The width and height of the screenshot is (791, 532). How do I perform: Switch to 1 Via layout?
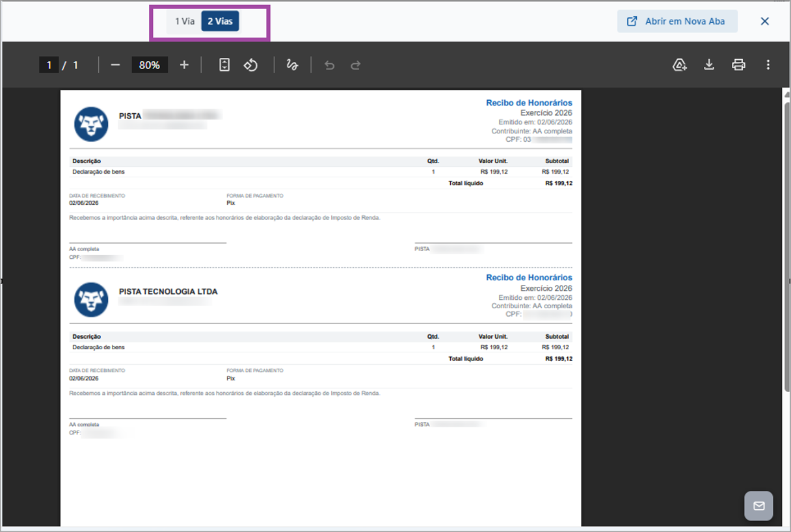pos(185,21)
